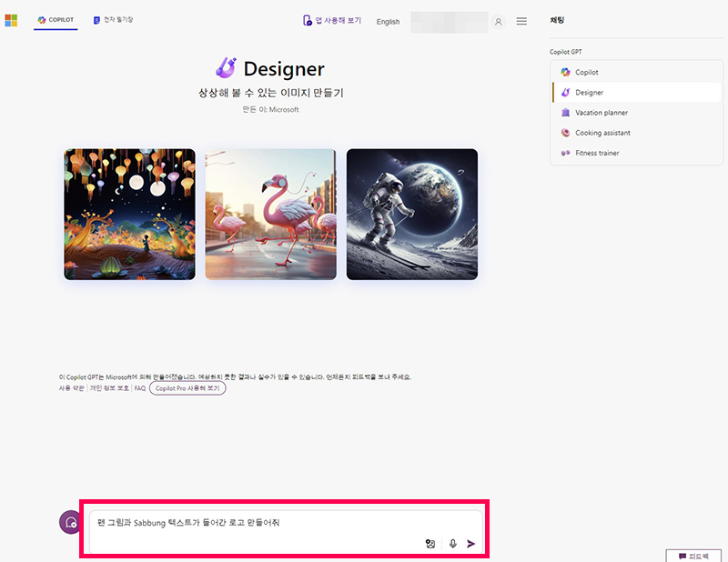Screen dimensions: 728x562
Task: Open the pink flamingo sample image
Action: click(x=270, y=214)
